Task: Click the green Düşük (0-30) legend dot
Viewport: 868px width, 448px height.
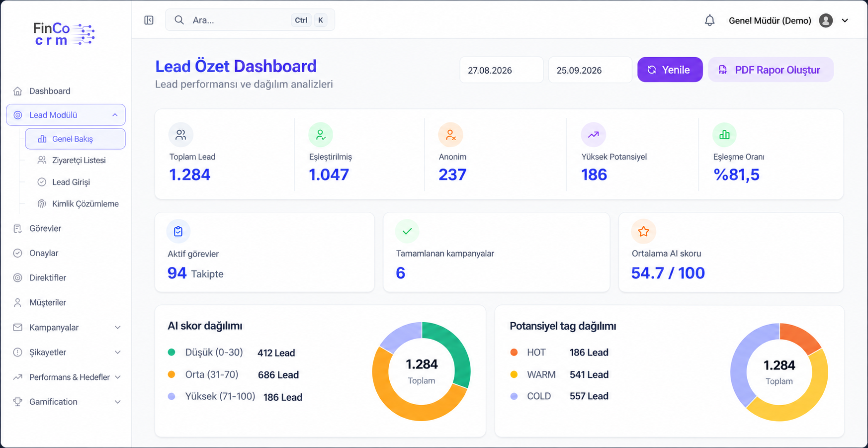Action: click(x=172, y=353)
